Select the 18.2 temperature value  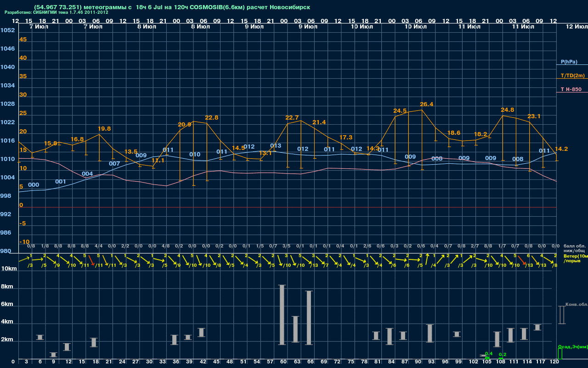[x=481, y=134]
